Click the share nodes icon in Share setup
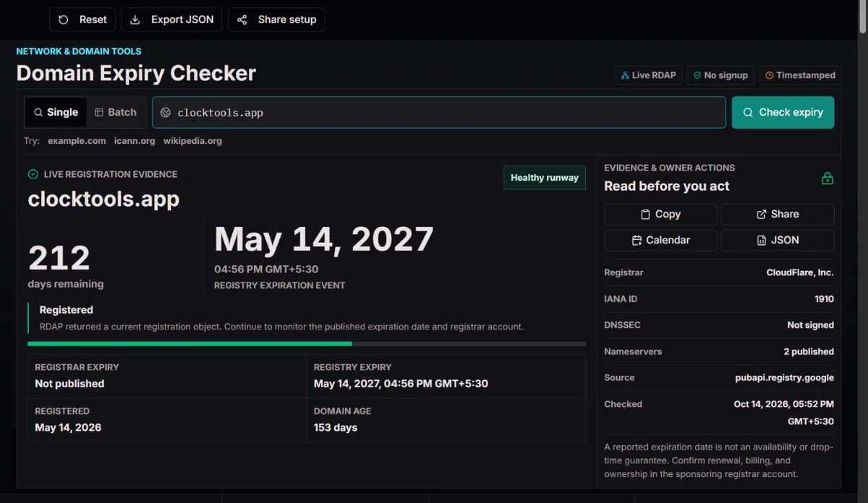868x503 pixels. [x=242, y=20]
